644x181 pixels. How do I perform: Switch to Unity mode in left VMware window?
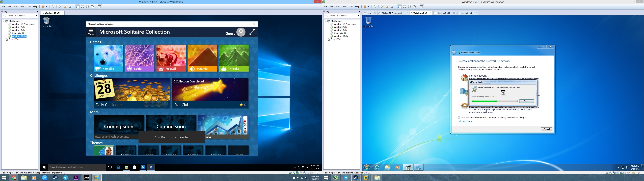pos(93,7)
